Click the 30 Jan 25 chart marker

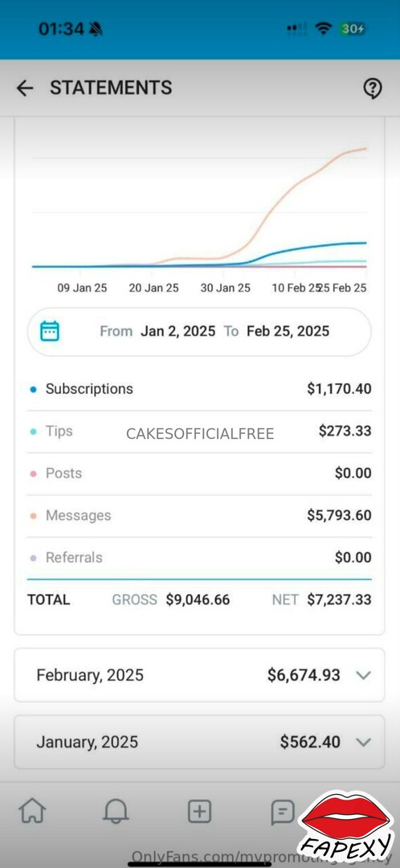pyautogui.click(x=225, y=288)
